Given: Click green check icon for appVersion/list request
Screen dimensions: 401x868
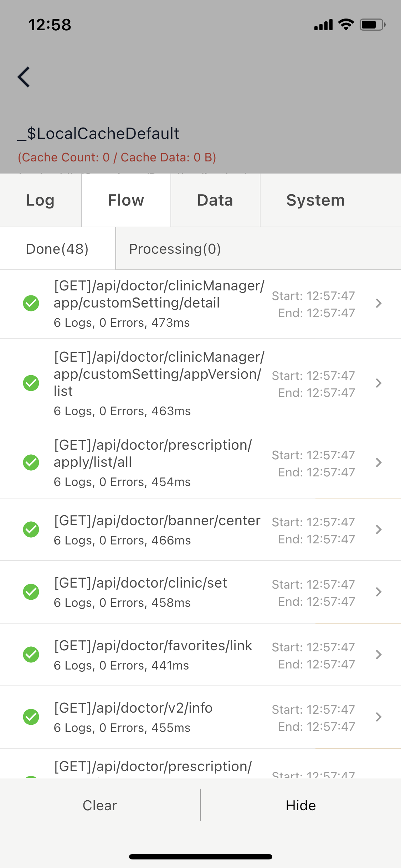Looking at the screenshot, I should tap(31, 383).
